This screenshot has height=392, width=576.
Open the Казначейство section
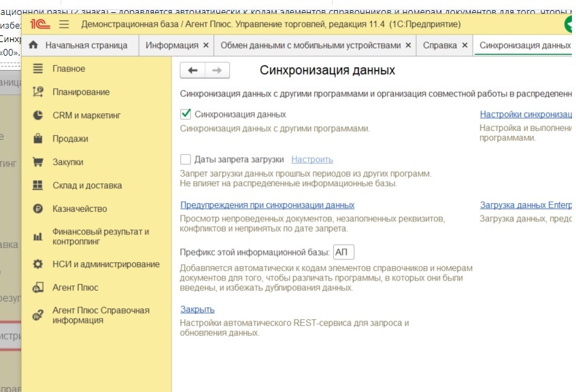click(x=80, y=209)
